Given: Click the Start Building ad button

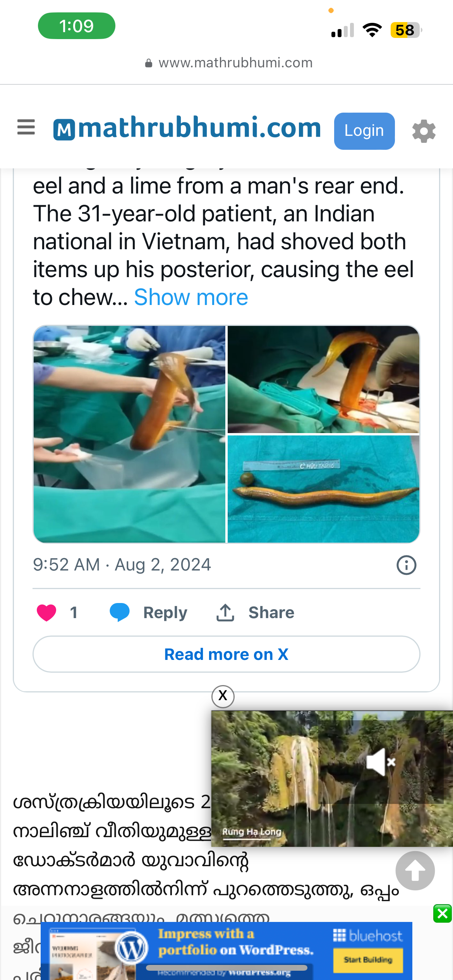Looking at the screenshot, I should tap(368, 960).
